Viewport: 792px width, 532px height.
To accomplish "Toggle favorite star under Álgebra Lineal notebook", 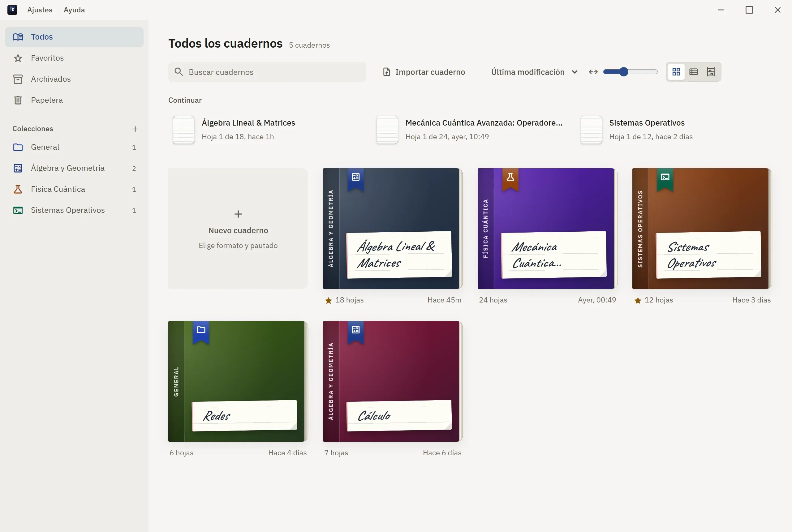I will tap(328, 301).
